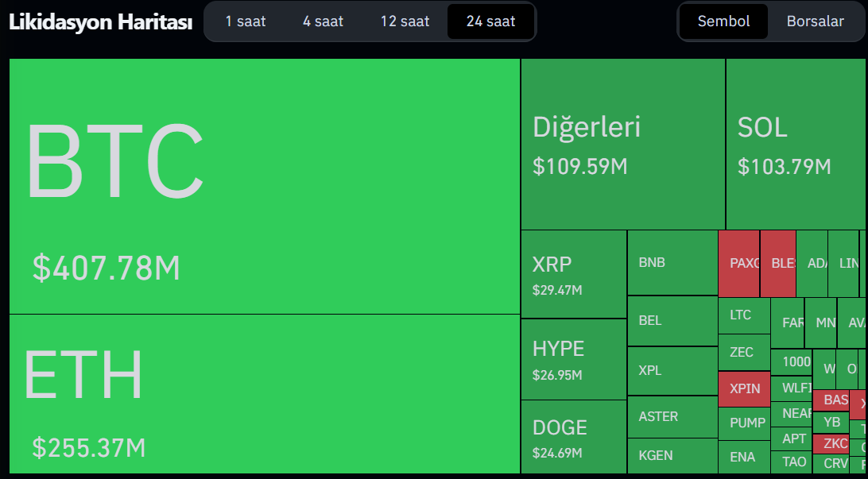This screenshot has height=479, width=868.
Task: Click the XRP liquidation block
Action: click(x=573, y=274)
